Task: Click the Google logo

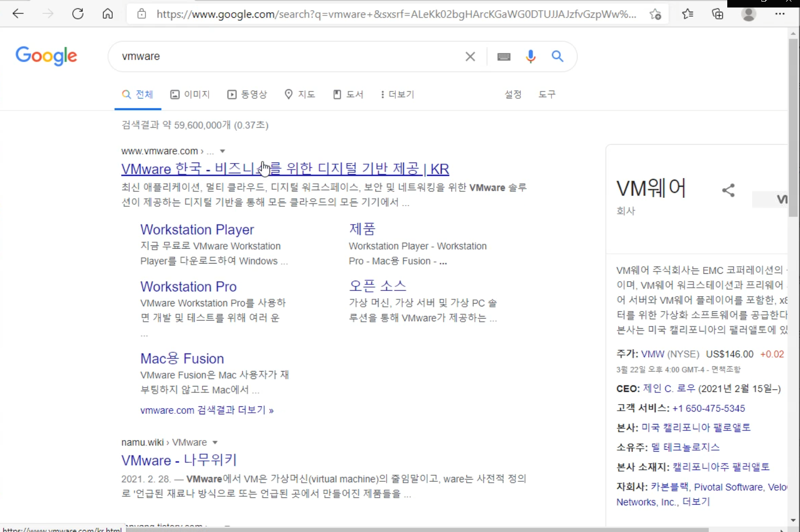Action: tap(46, 56)
